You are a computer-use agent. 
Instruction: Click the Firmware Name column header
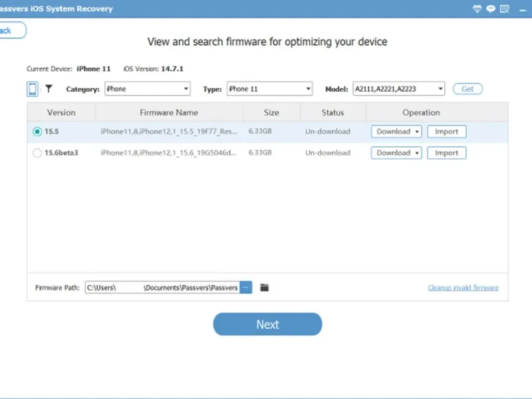coord(170,112)
